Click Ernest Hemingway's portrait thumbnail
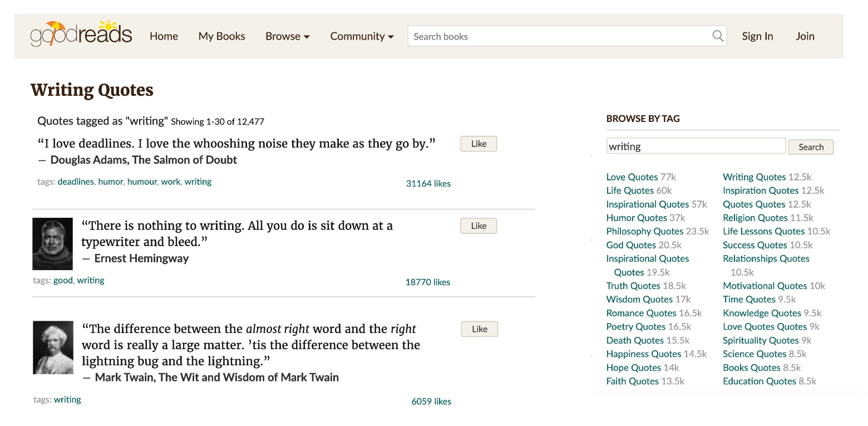Screen dimensions: 868x426 point(53,243)
